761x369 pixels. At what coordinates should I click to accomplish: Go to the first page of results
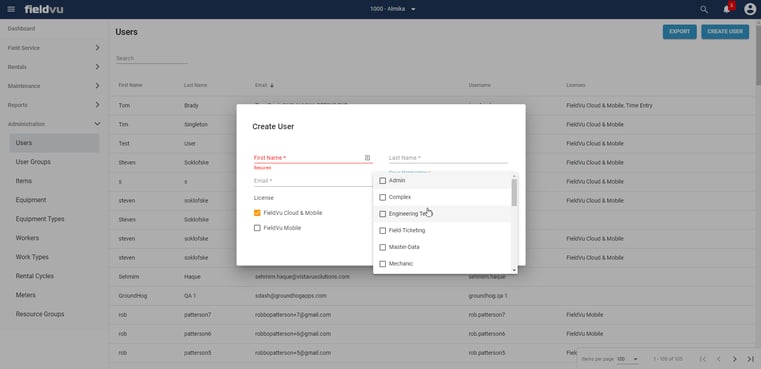[x=703, y=359]
